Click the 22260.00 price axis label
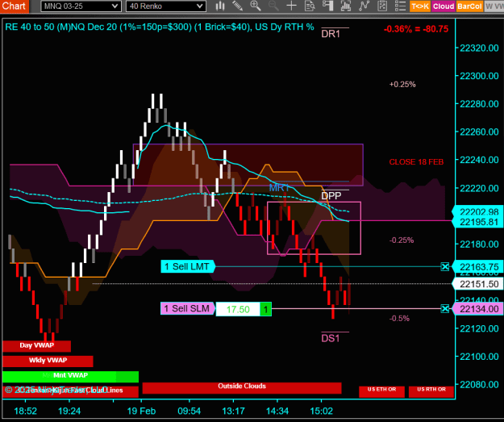This screenshot has height=422, width=504. point(479,132)
